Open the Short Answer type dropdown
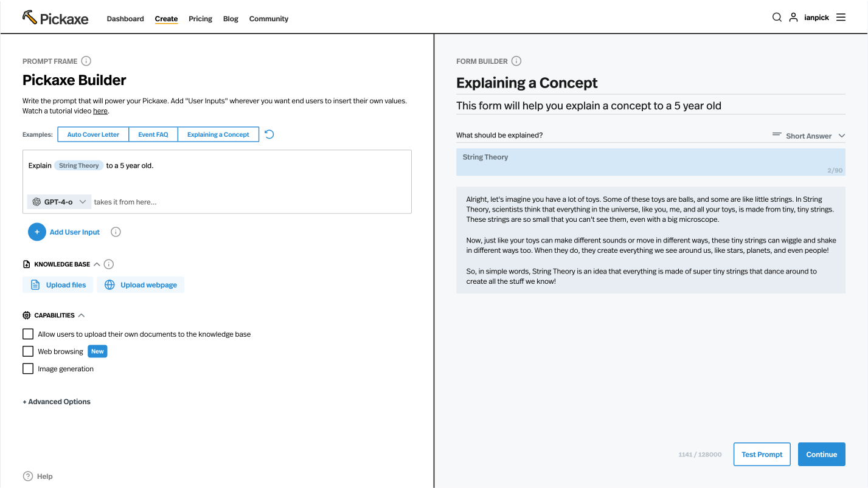Screen dimensions: 868x488 coord(808,136)
